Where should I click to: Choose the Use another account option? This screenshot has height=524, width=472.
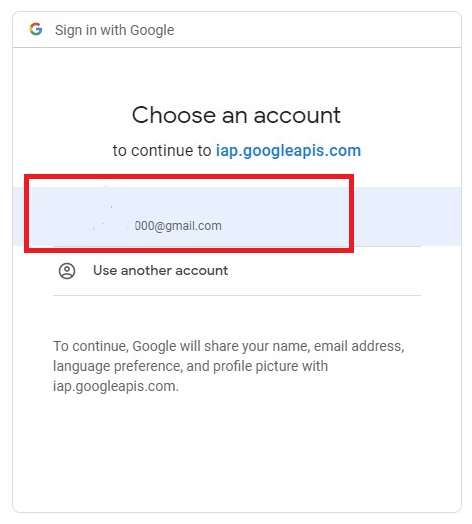click(237, 271)
